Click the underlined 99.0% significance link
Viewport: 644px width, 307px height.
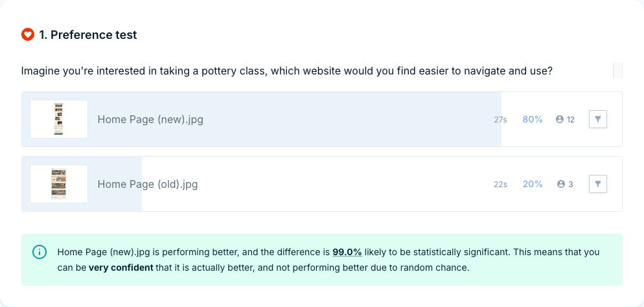(347, 252)
